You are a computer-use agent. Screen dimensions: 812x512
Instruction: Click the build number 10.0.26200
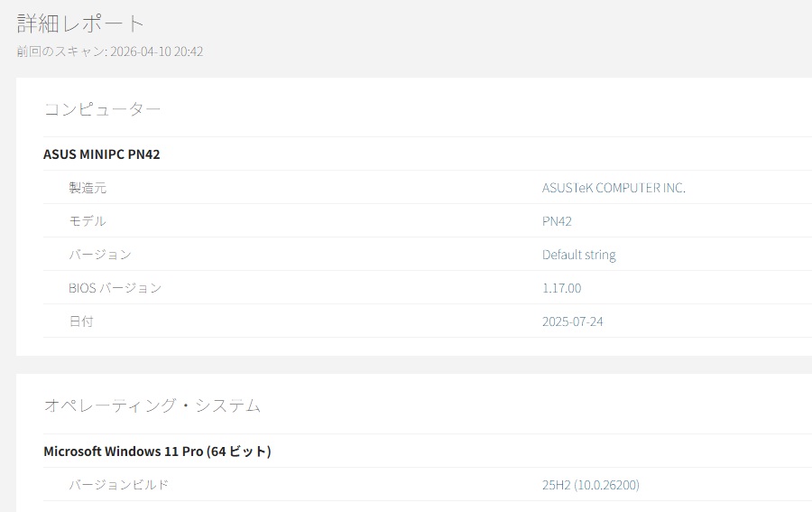coord(605,485)
